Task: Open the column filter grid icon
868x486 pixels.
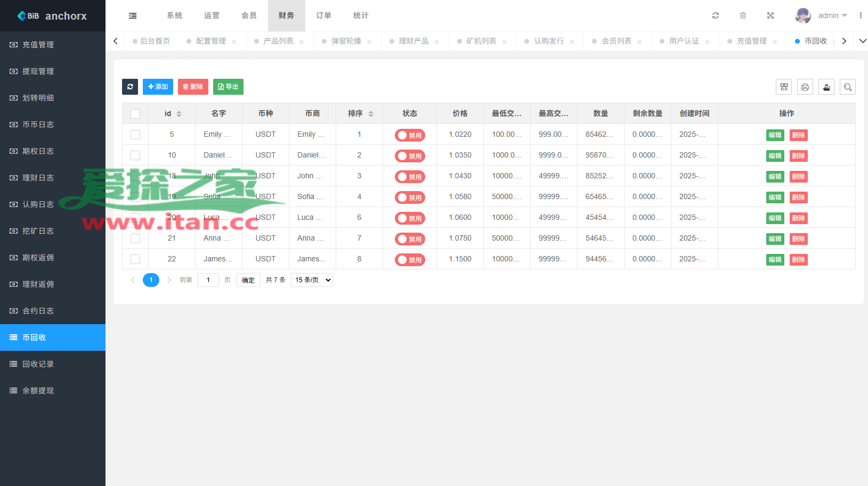Action: (784, 87)
